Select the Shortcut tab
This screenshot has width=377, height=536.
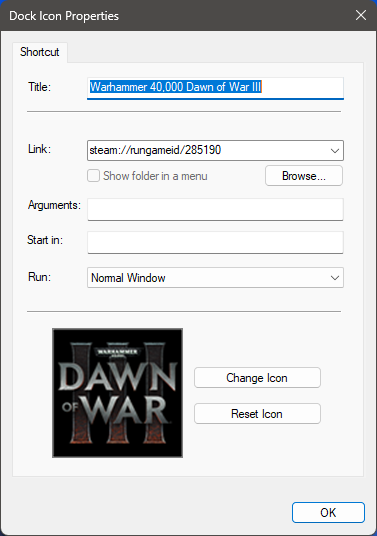[40, 52]
